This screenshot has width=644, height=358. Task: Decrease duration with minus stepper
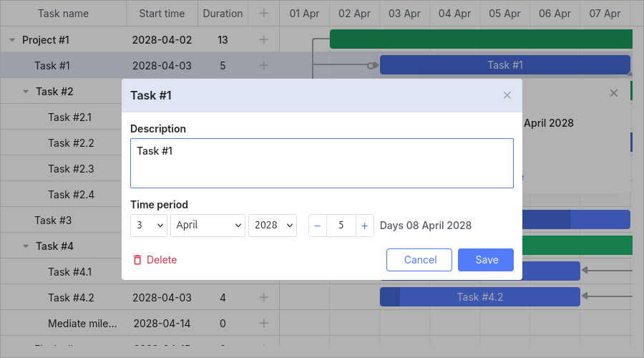click(x=318, y=226)
